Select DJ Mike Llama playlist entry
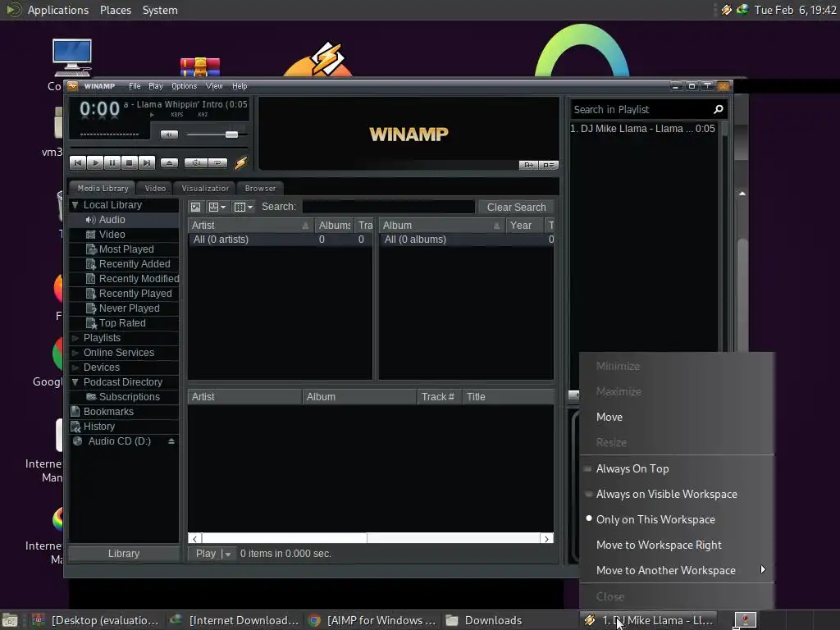 pos(643,129)
